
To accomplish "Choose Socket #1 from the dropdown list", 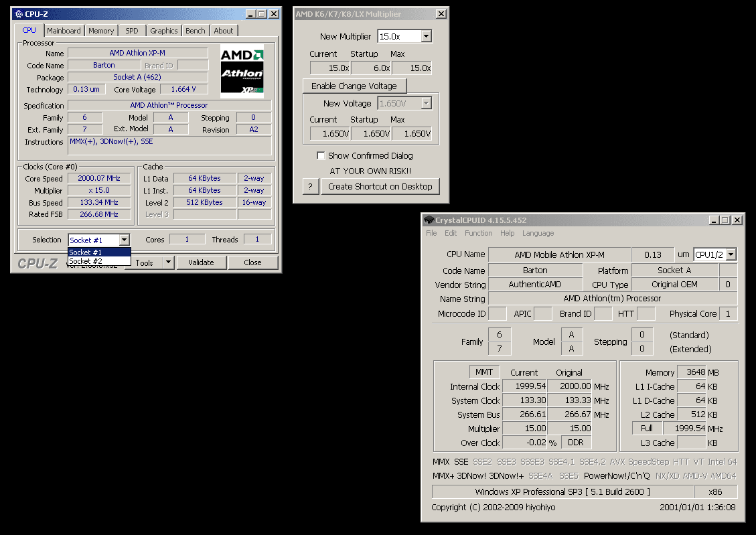I will point(99,252).
